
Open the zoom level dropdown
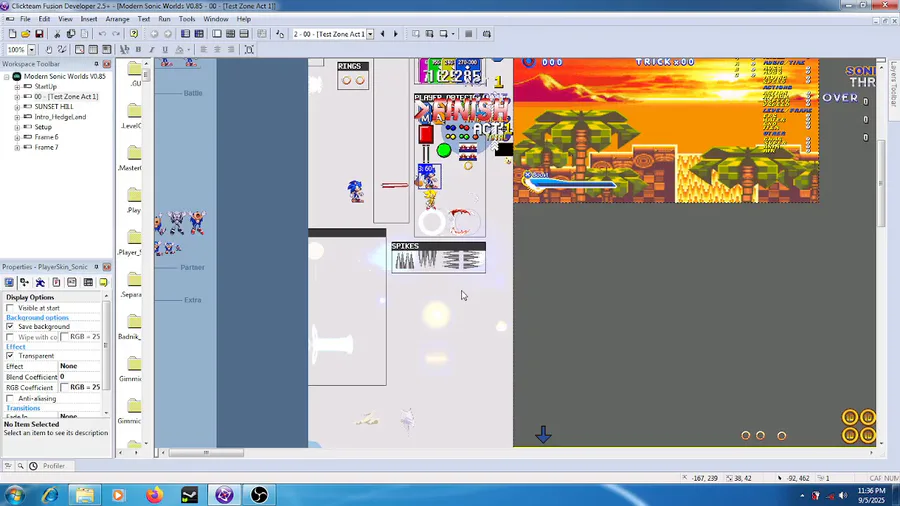click(32, 49)
